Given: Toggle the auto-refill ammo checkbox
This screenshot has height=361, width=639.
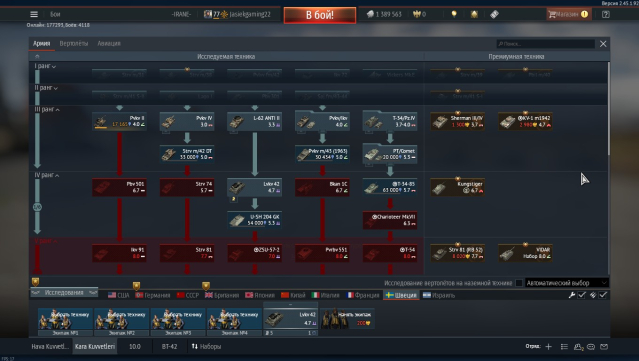Looking at the screenshot, I should tap(603, 295).
